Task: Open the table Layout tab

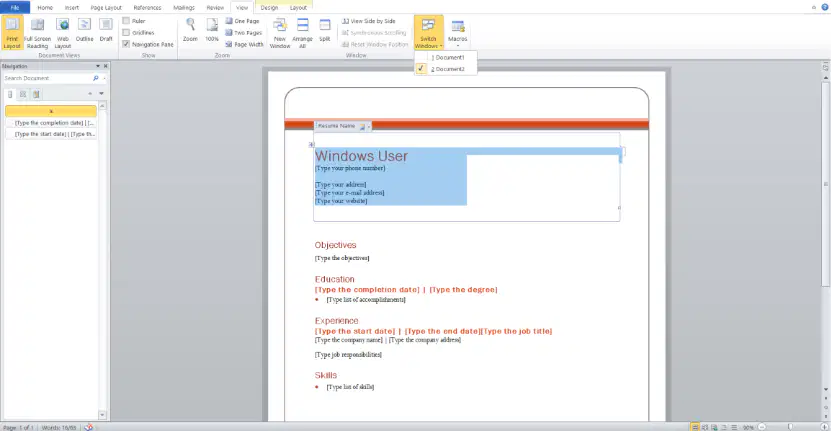Action: 298,7
